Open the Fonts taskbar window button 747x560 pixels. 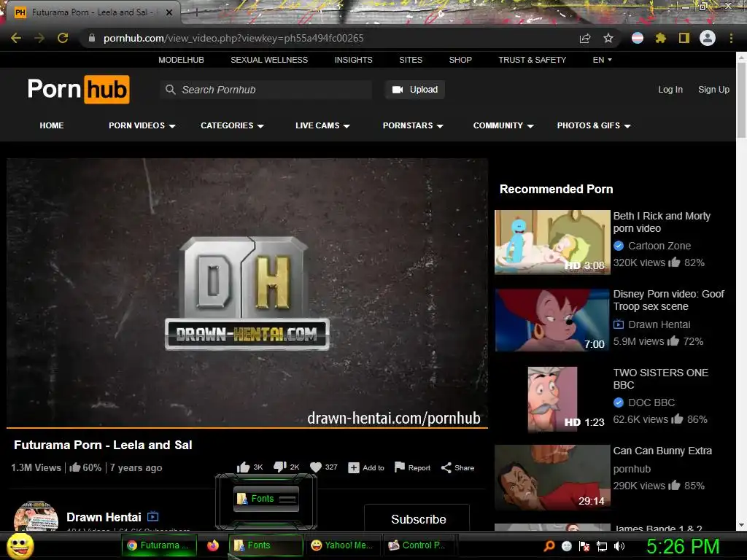(x=266, y=545)
